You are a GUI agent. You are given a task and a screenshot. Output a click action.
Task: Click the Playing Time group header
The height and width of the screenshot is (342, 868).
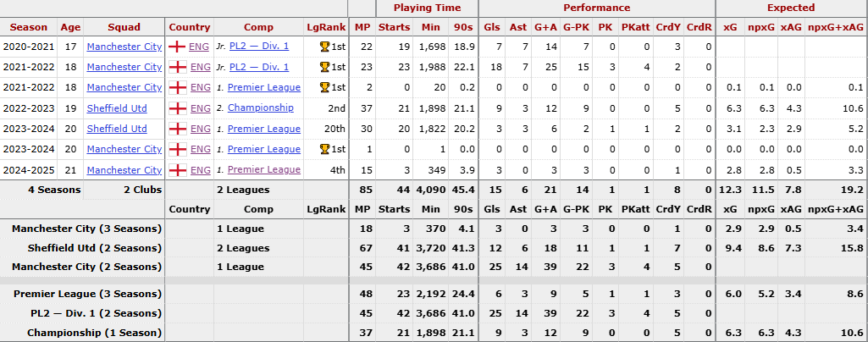427,8
